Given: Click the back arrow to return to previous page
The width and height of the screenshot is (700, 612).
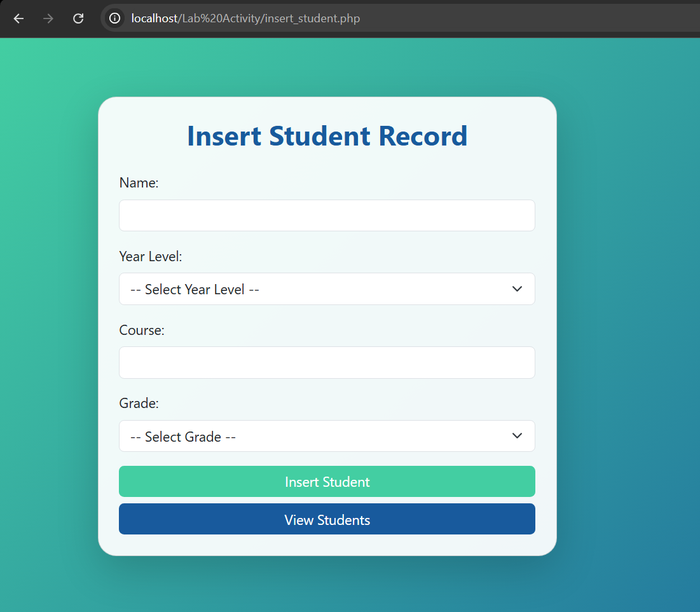Looking at the screenshot, I should click(x=18, y=18).
